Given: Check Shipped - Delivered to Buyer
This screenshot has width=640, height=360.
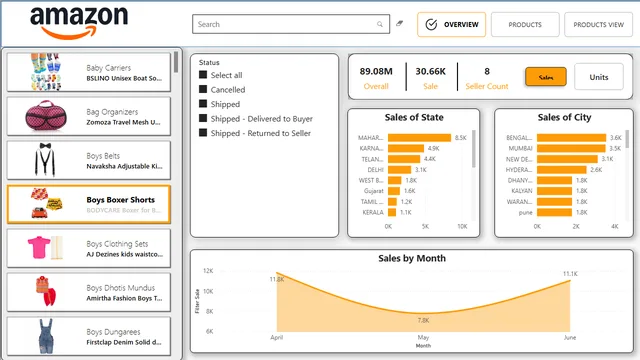Looking at the screenshot, I should pyautogui.click(x=203, y=118).
